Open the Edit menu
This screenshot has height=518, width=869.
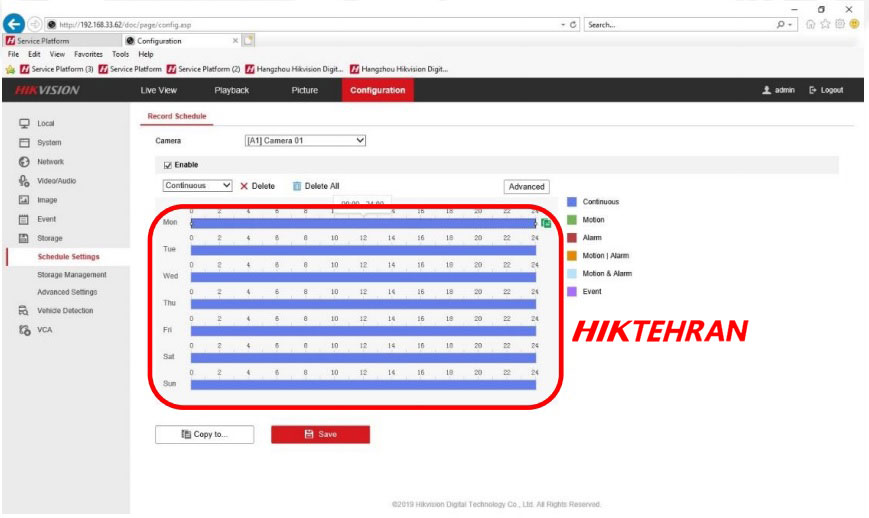[34, 54]
